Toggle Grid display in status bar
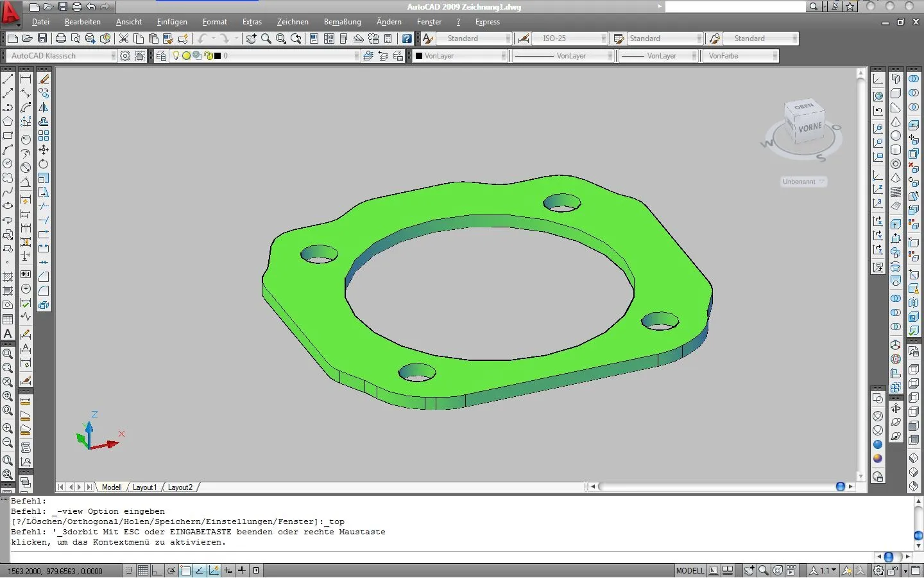 (x=143, y=570)
